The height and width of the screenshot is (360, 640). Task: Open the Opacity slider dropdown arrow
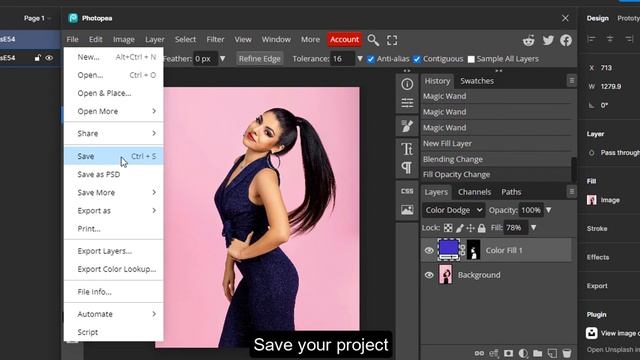tap(549, 210)
